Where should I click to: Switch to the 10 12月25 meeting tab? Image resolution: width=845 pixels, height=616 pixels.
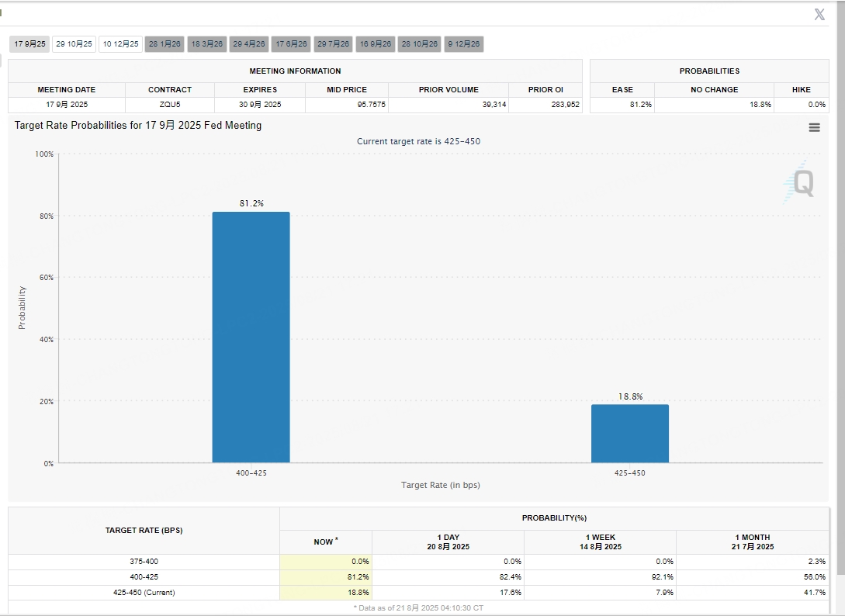121,44
